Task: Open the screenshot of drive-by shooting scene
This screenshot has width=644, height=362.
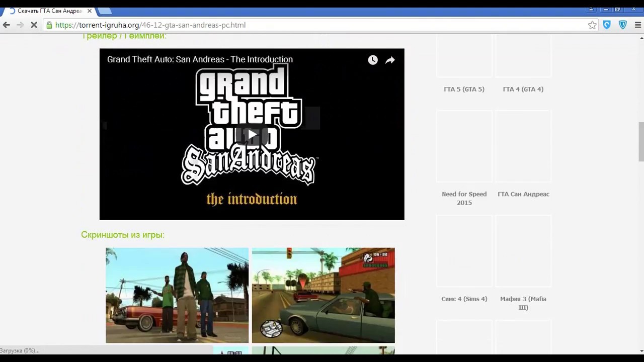Action: coord(324,295)
